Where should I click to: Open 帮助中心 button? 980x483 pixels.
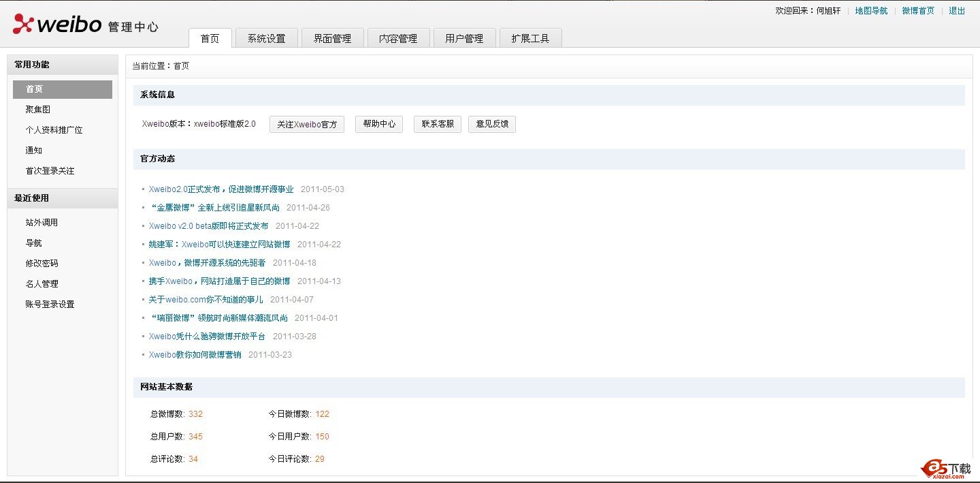pos(379,124)
